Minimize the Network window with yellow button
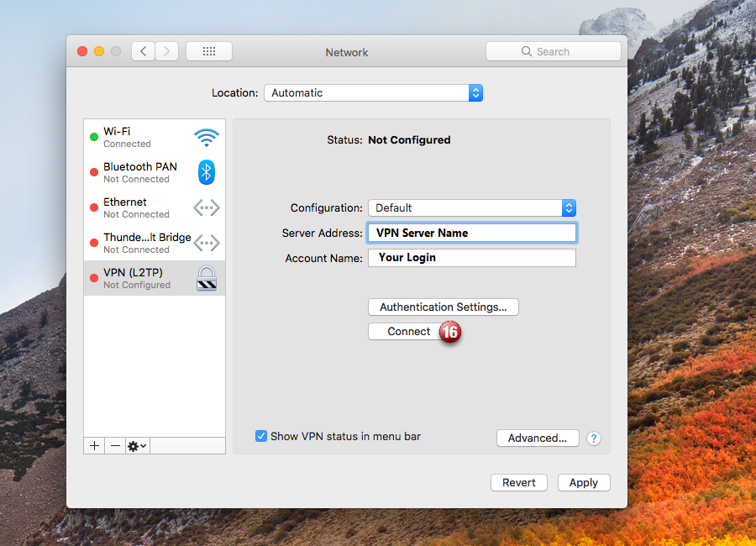This screenshot has height=546, width=756. [99, 51]
